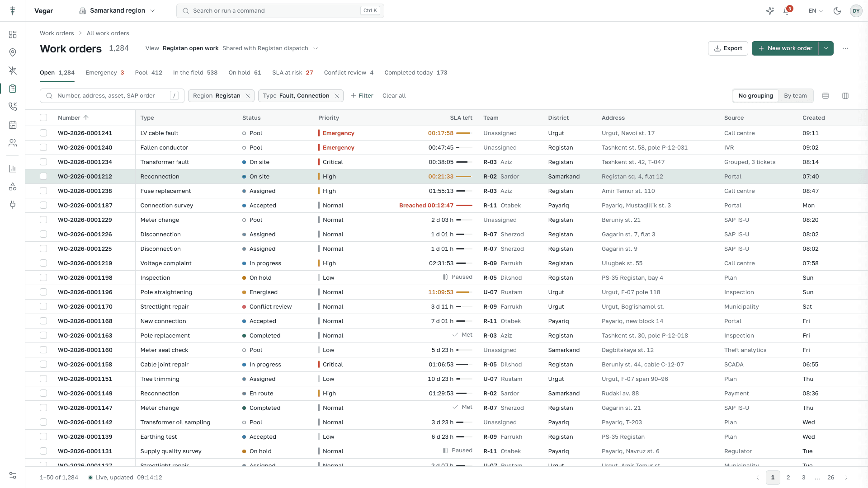Screen dimensions: 868x488
Task: Remove the Type Fault, Connection filter chip
Action: click(337, 96)
